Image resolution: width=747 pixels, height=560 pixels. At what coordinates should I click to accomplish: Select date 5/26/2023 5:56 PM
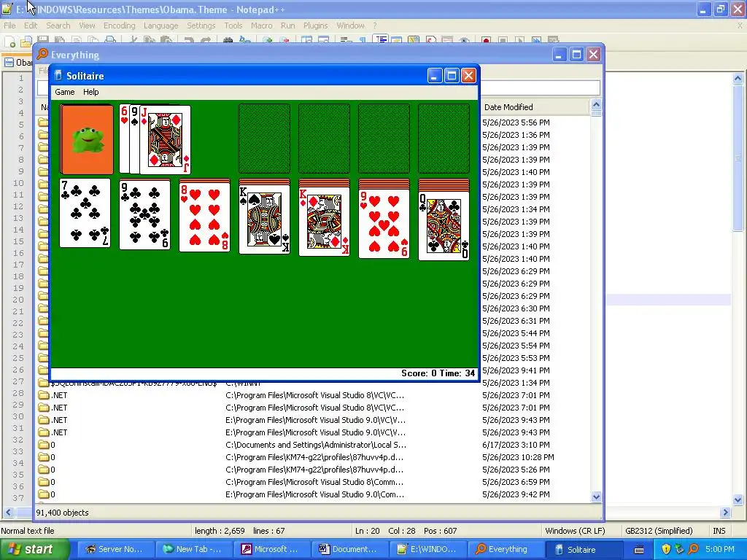coord(516,122)
